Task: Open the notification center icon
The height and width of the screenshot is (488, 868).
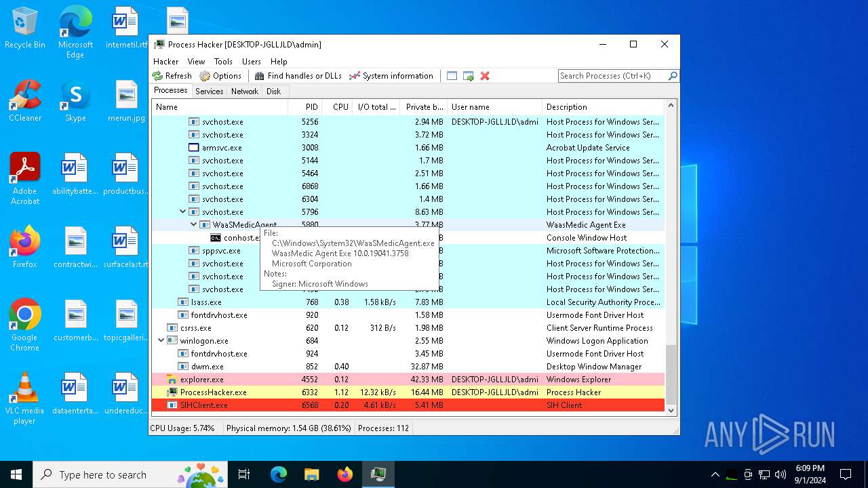Action: (x=846, y=474)
